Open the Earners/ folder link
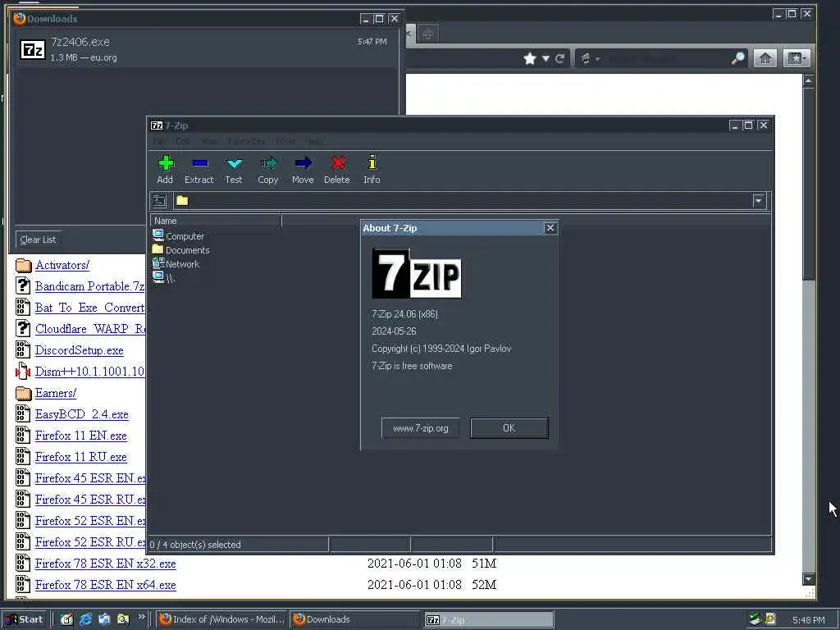840x630 pixels. pyautogui.click(x=56, y=393)
